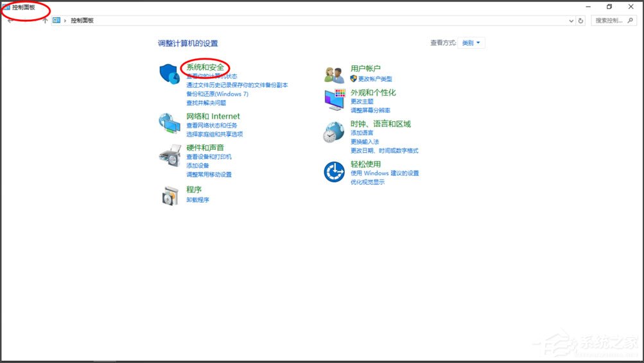This screenshot has height=363, width=644.
Task: Select the 调整屏幕分辨率 link
Action: [x=370, y=110]
